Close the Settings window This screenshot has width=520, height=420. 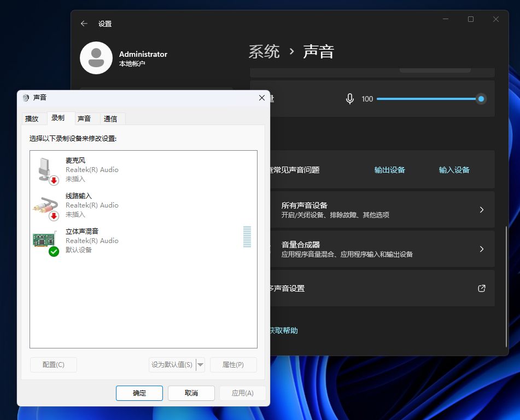click(x=496, y=19)
